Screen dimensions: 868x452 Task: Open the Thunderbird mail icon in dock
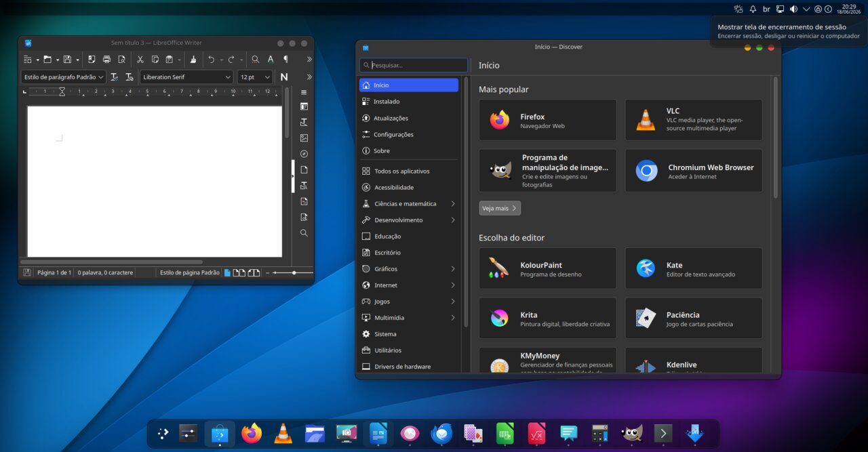coord(441,433)
